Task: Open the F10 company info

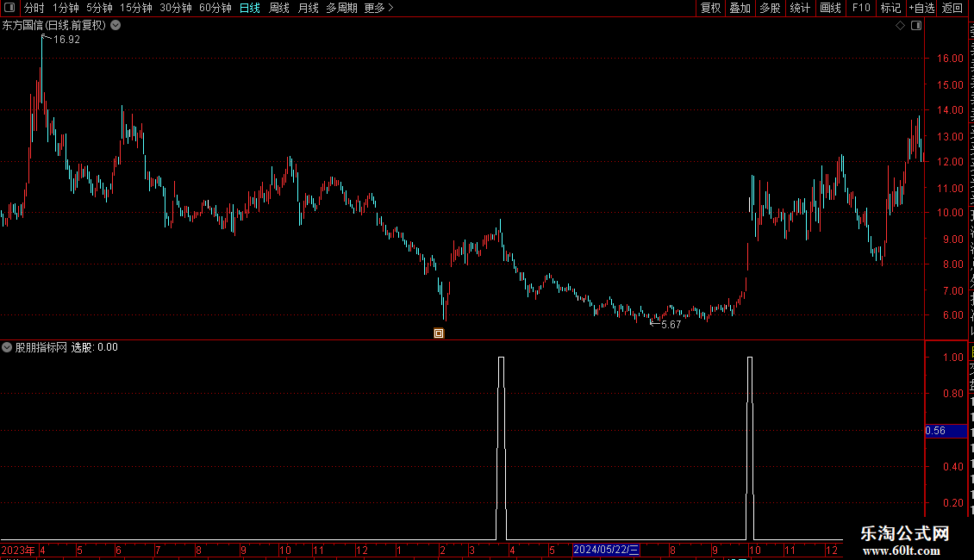Action: coord(861,8)
